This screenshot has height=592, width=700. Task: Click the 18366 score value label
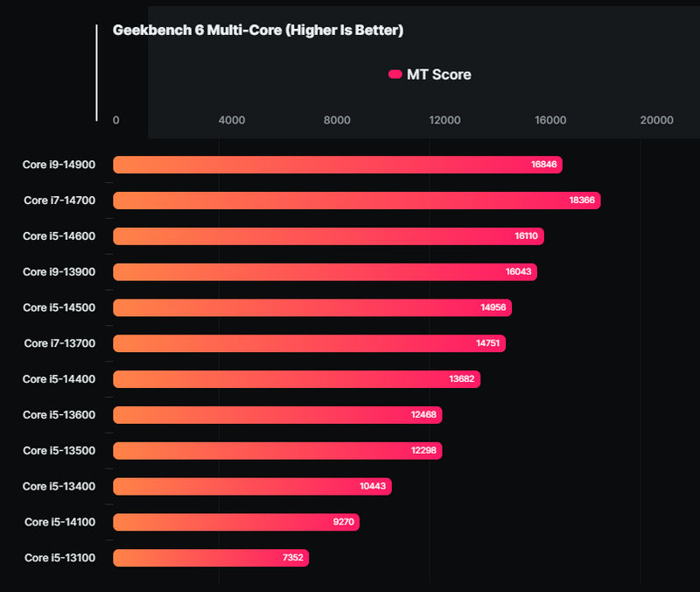582,201
